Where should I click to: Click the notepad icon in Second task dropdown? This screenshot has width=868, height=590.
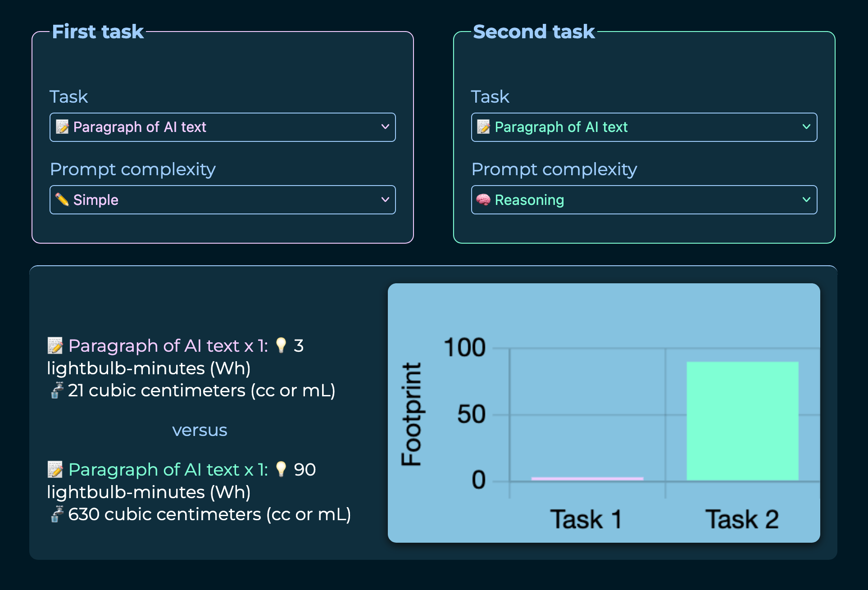point(483,127)
